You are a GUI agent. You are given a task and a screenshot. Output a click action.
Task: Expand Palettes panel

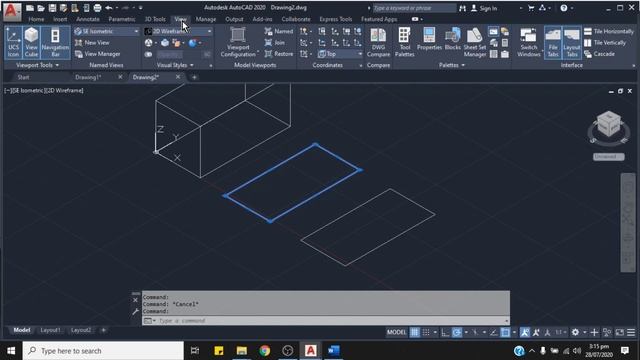pyautogui.click(x=451, y=65)
